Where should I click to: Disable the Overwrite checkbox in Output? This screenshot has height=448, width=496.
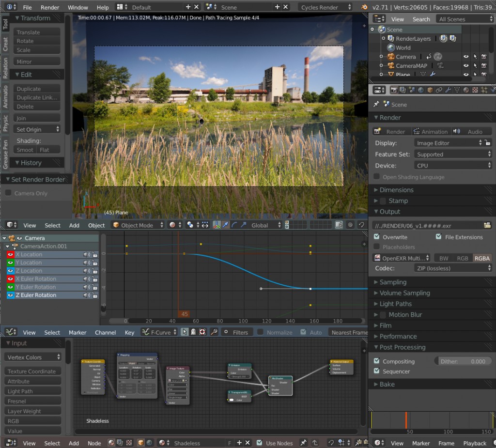[376, 237]
